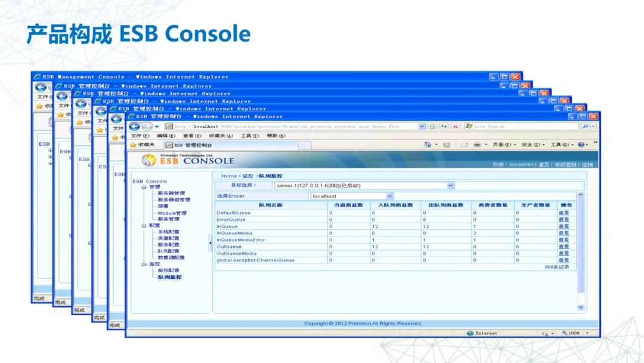The image size is (644, 363).
Task: Open the 文件(F) menu
Action: [x=140, y=136]
